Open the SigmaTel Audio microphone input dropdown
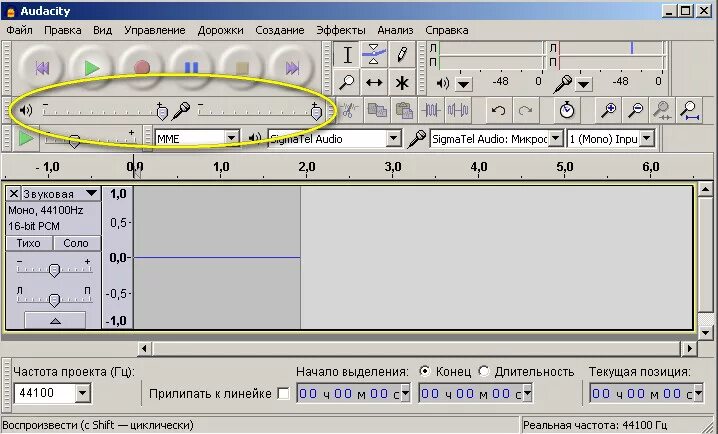This screenshot has height=434, width=718. coord(555,138)
